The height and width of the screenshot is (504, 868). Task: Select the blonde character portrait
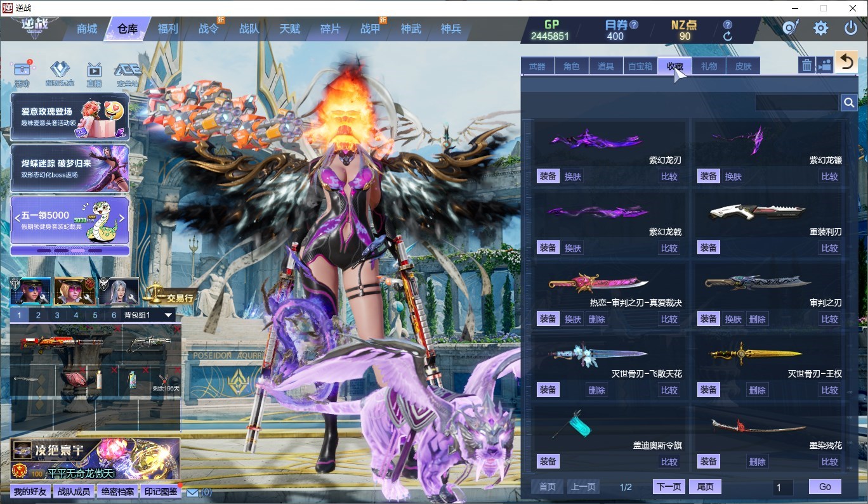tap(75, 292)
